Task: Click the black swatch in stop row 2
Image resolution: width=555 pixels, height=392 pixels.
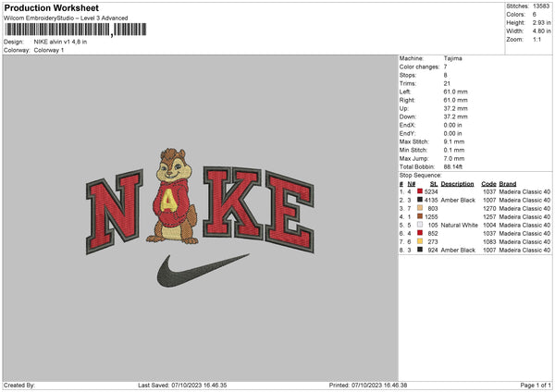Action: point(420,200)
